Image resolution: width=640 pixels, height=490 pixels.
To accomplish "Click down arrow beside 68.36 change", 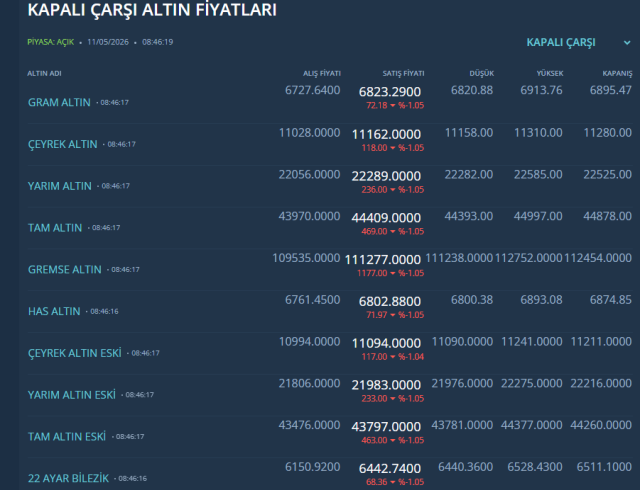I will [x=393, y=482].
